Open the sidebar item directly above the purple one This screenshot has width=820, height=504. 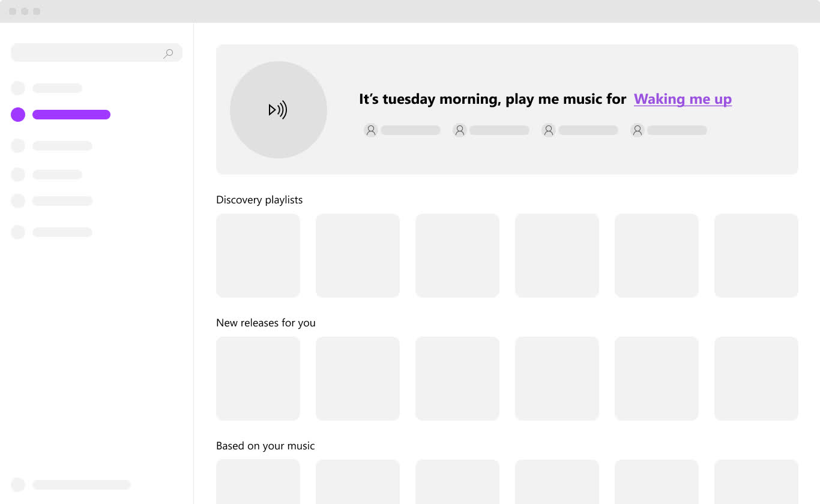[x=47, y=88]
